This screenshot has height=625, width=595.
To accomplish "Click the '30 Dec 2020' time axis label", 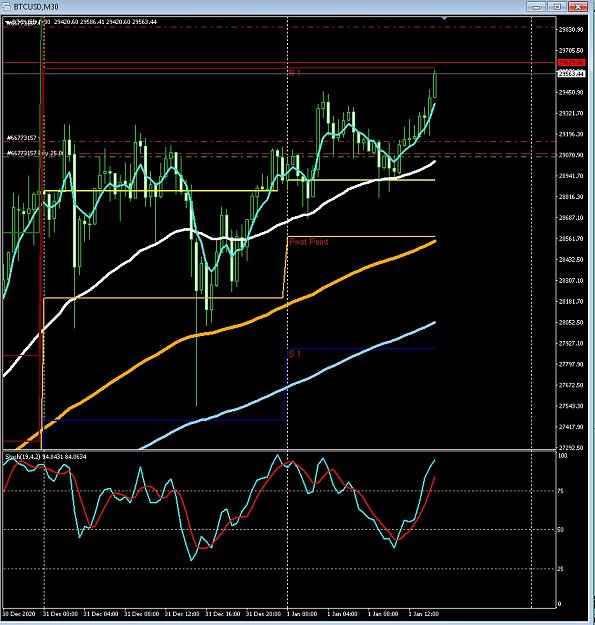I will 19,613.
